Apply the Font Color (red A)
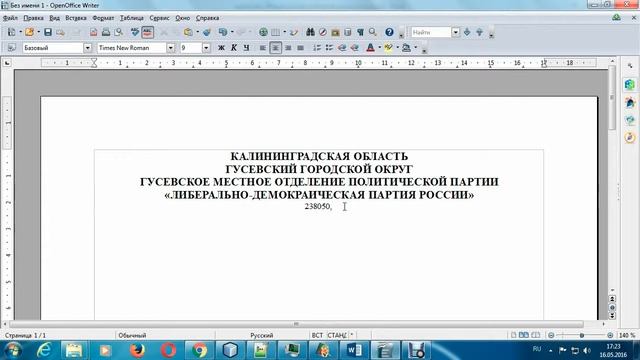 click(x=370, y=48)
